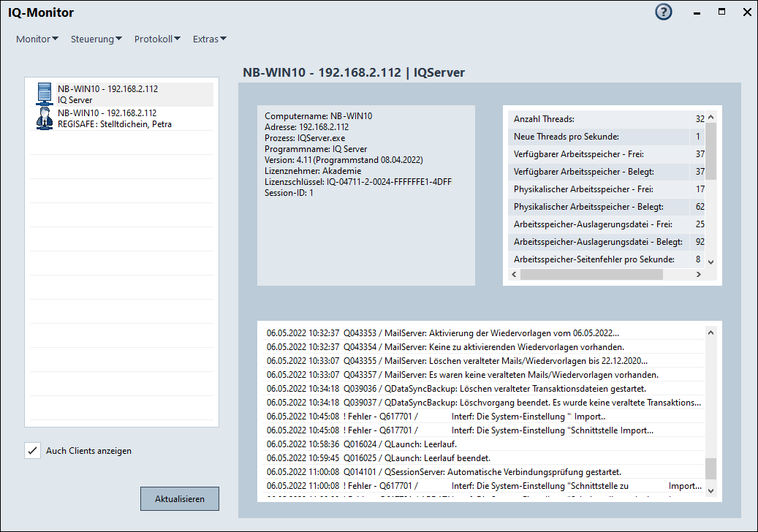Image resolution: width=758 pixels, height=532 pixels.
Task: Click the log vertical scrollbar thumb
Action: (710, 468)
